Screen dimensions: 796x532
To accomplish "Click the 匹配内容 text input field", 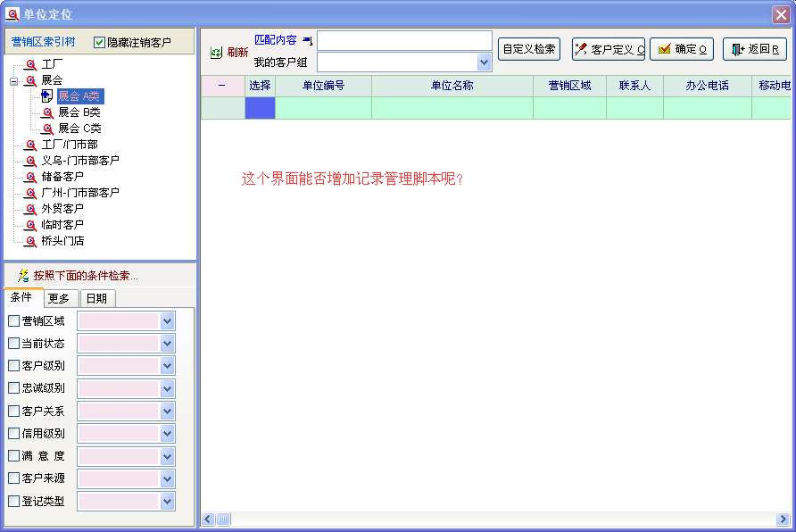I will point(404,41).
